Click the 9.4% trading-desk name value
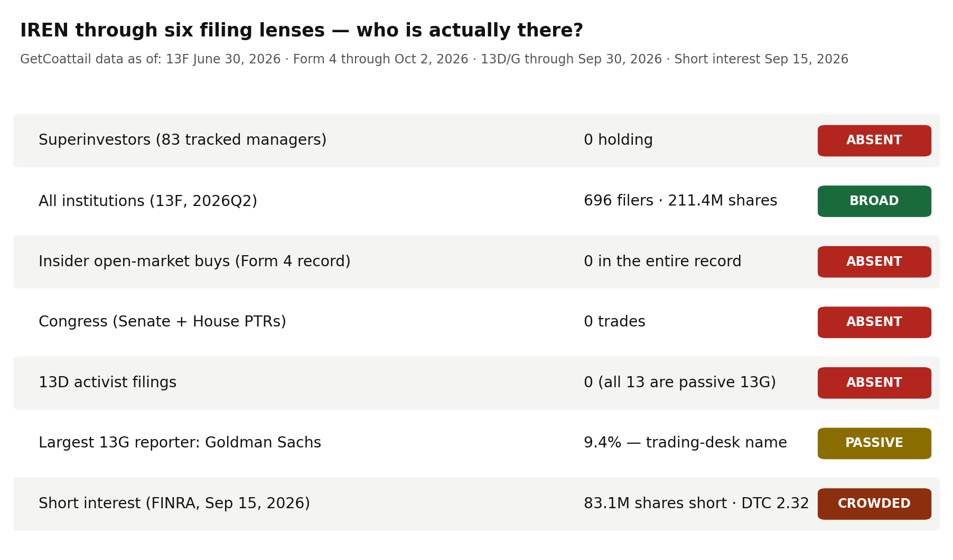Image resolution: width=953 pixels, height=560 pixels. 685,443
